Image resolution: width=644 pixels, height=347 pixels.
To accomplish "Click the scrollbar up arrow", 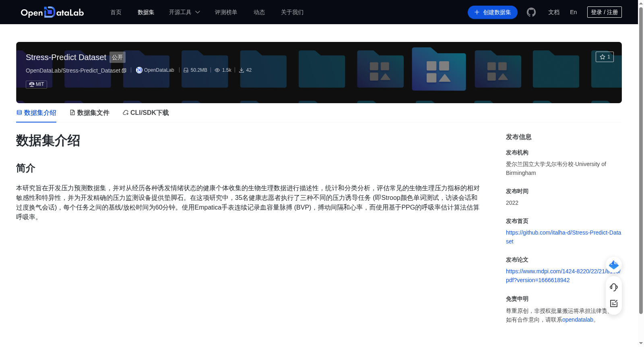I will [641, 3].
